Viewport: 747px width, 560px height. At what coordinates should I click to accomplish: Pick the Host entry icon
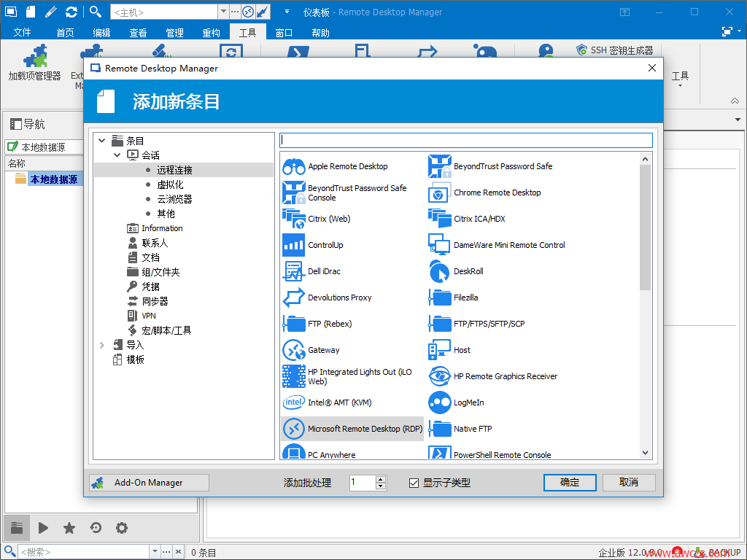(x=439, y=350)
